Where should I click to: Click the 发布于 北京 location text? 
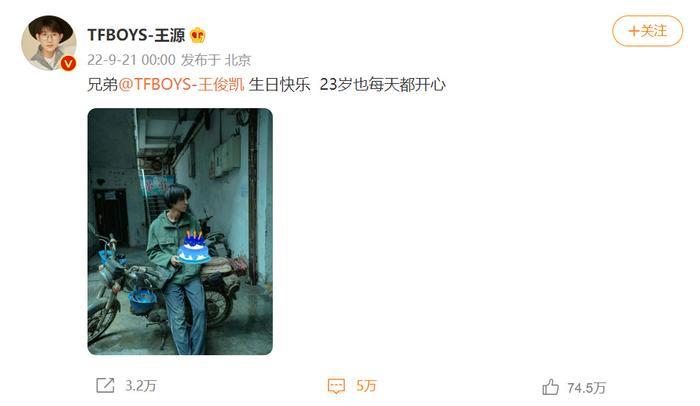pyautogui.click(x=216, y=60)
